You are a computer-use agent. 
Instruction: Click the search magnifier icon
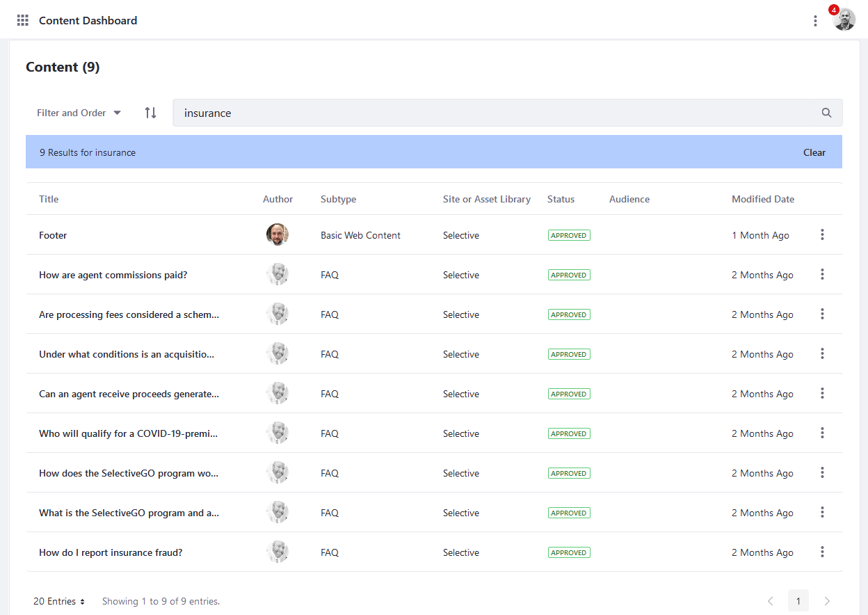[x=826, y=113]
